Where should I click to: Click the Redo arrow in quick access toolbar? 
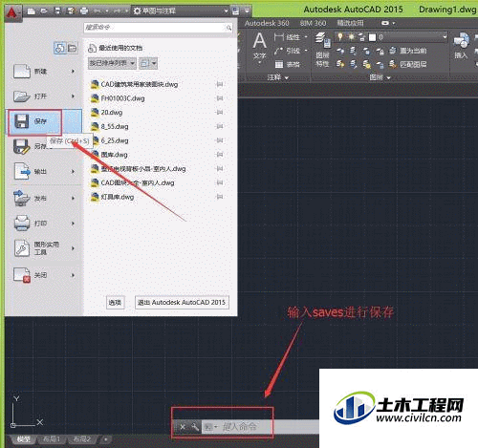[x=117, y=11]
